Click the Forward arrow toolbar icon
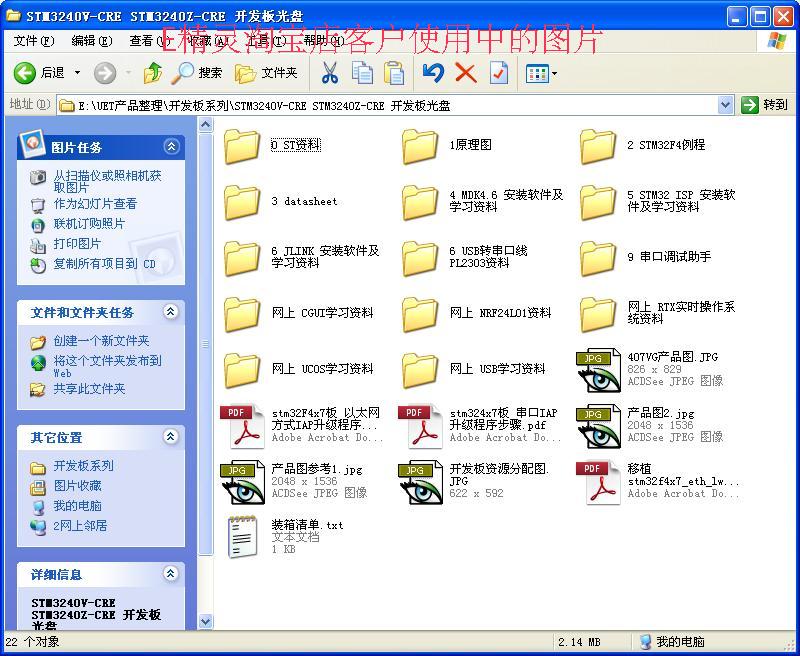The height and width of the screenshot is (656, 800). coord(105,73)
